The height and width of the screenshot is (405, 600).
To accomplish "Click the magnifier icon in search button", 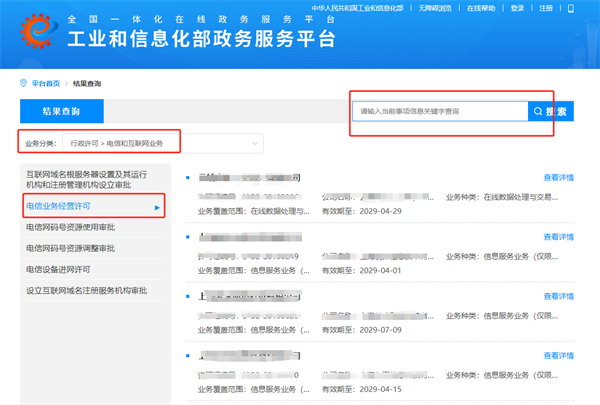I will pyautogui.click(x=538, y=111).
